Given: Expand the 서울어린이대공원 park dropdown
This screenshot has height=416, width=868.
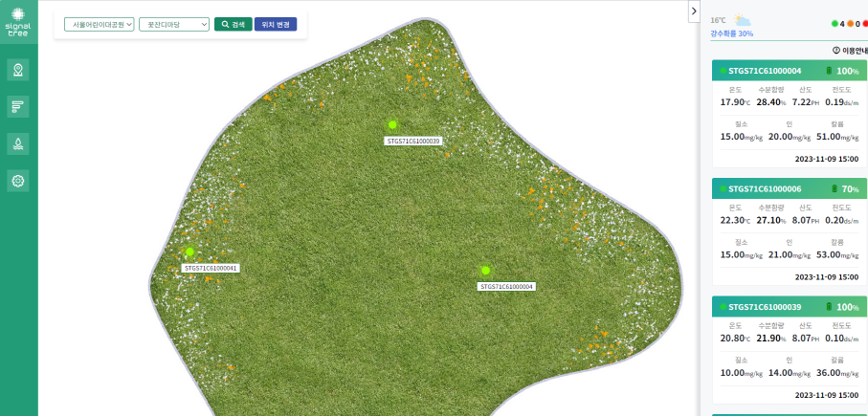Looking at the screenshot, I should click(99, 24).
